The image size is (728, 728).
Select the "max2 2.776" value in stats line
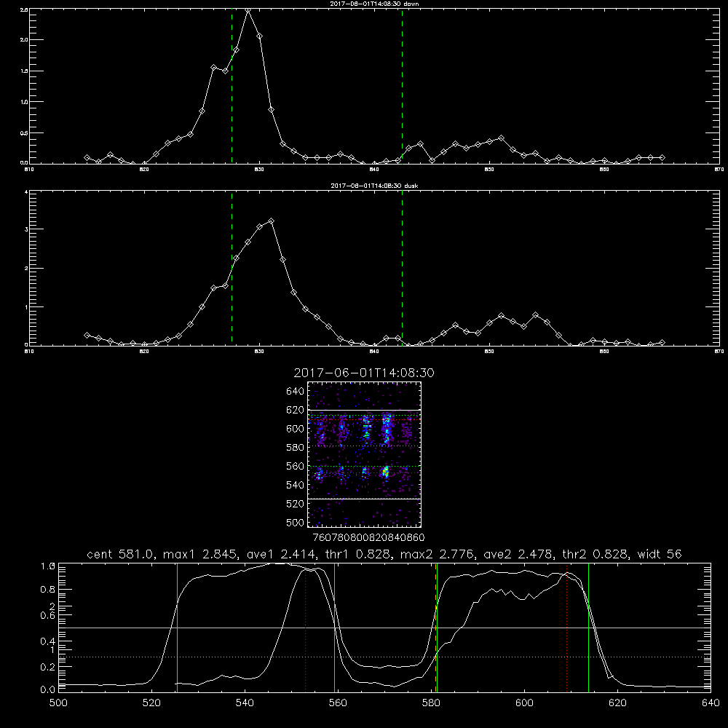439,554
